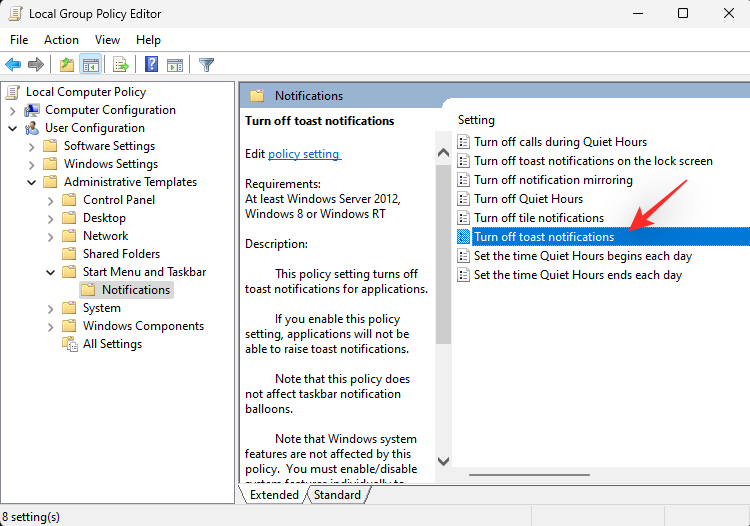Open the View menu
Viewport: 750px width, 526px height.
(106, 40)
